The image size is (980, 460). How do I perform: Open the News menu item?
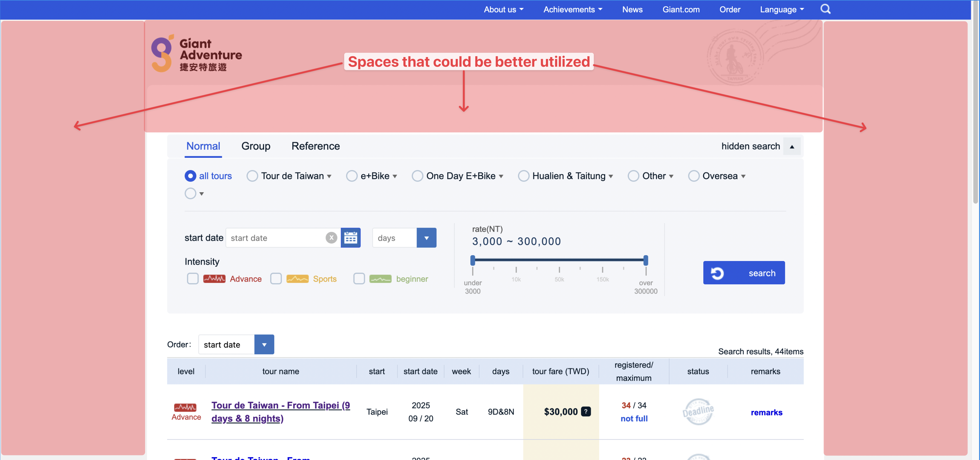(632, 10)
